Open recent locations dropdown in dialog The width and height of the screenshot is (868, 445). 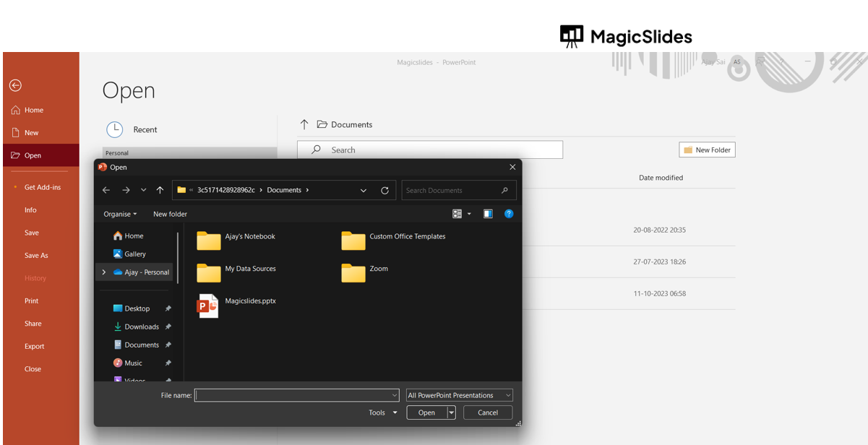pyautogui.click(x=143, y=190)
